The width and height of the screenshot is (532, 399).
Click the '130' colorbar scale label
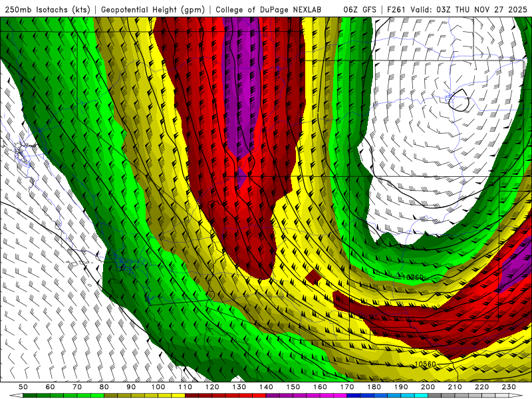(x=239, y=387)
